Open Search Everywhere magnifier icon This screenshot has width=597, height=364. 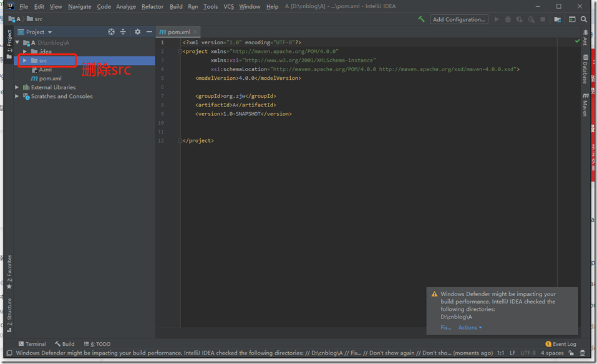[x=584, y=19]
